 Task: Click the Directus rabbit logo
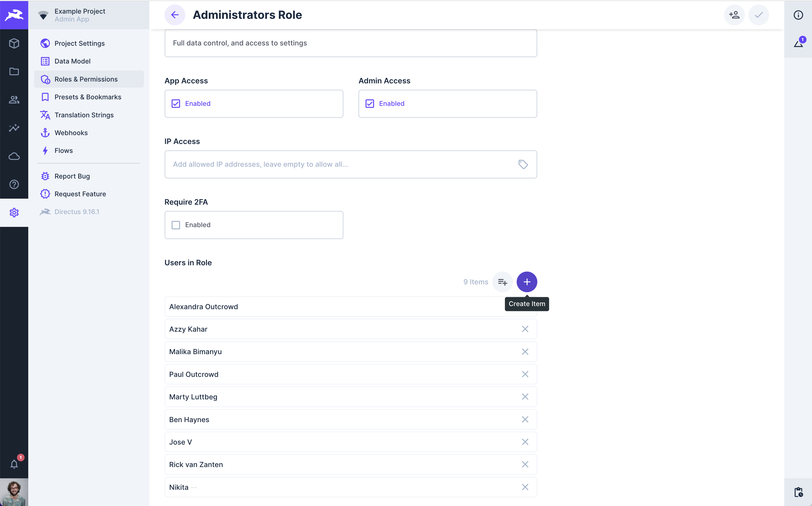click(14, 15)
